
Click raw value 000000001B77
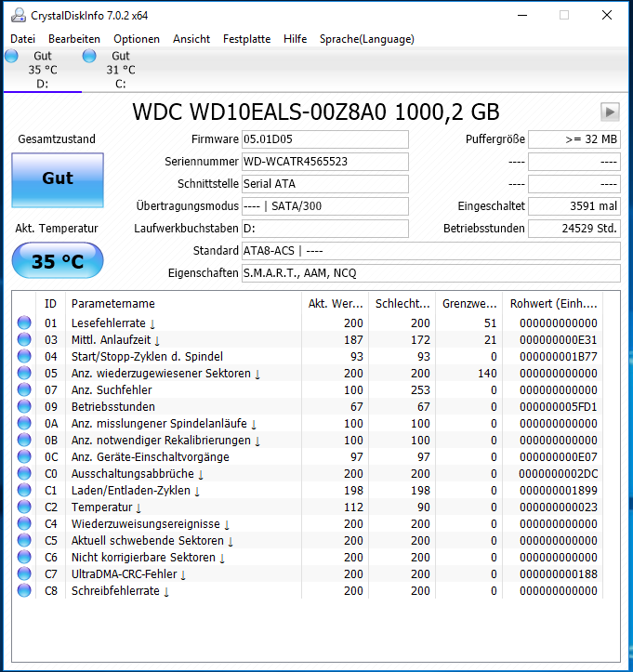[x=558, y=357]
